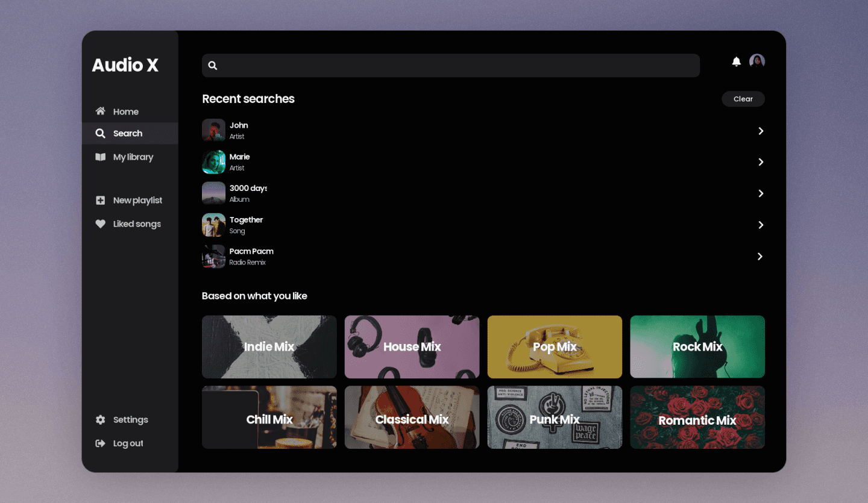The width and height of the screenshot is (868, 503).
Task: Select Search in the sidebar menu
Action: click(x=127, y=134)
